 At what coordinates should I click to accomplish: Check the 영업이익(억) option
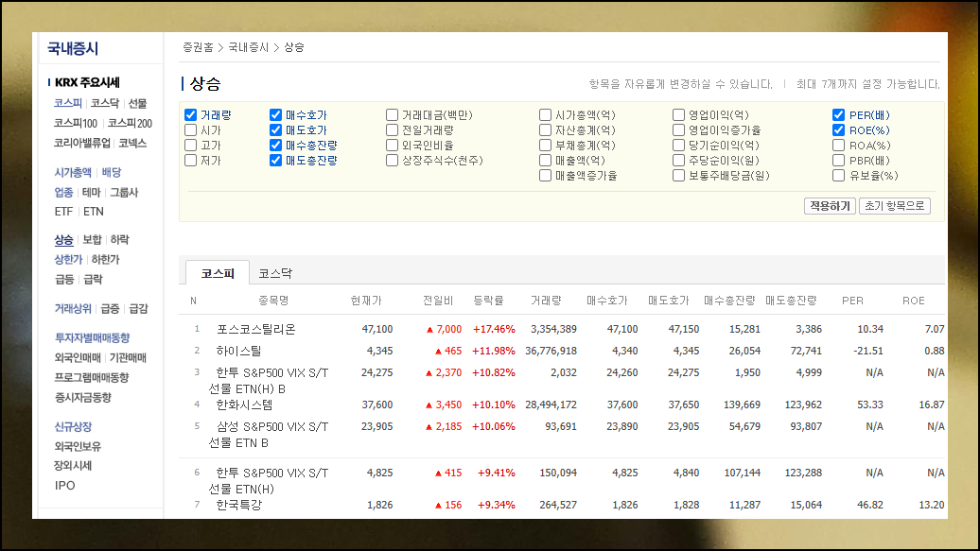tap(678, 115)
